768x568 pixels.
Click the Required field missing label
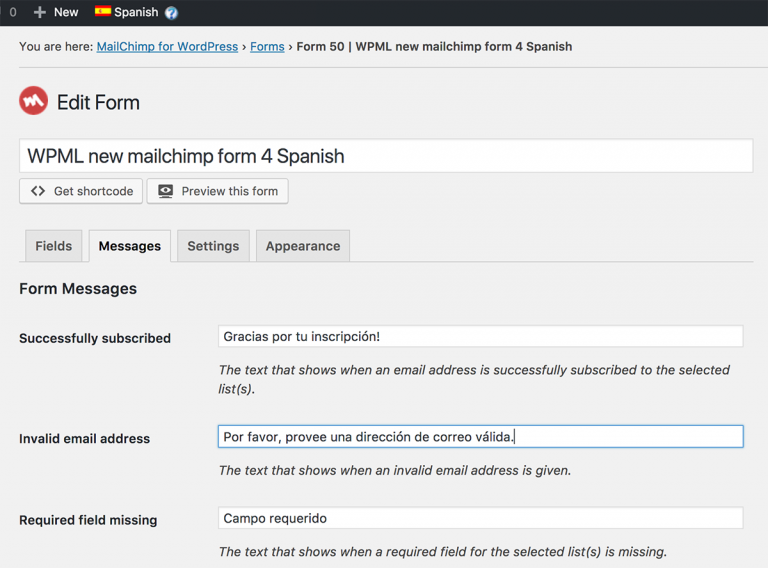(x=88, y=520)
